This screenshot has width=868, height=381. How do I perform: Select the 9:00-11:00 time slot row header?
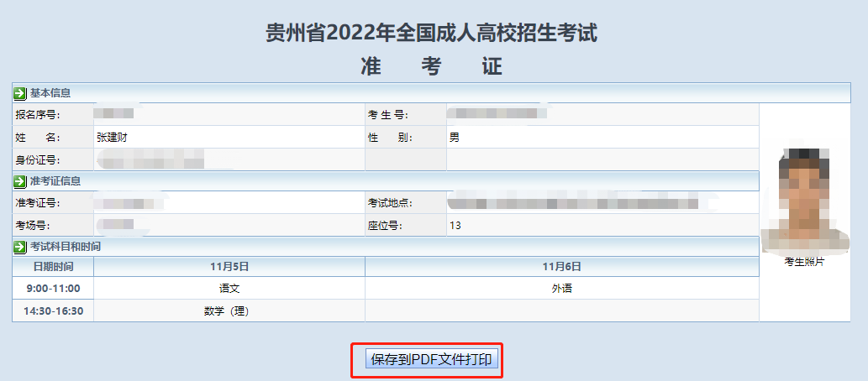click(x=53, y=289)
